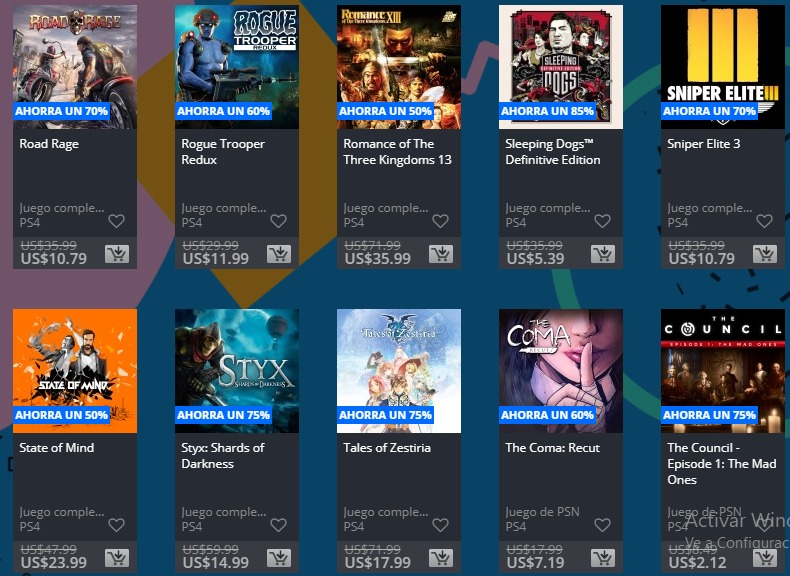Add Styx: Shards of Darkness to cart
790x576 pixels.
(x=279, y=558)
